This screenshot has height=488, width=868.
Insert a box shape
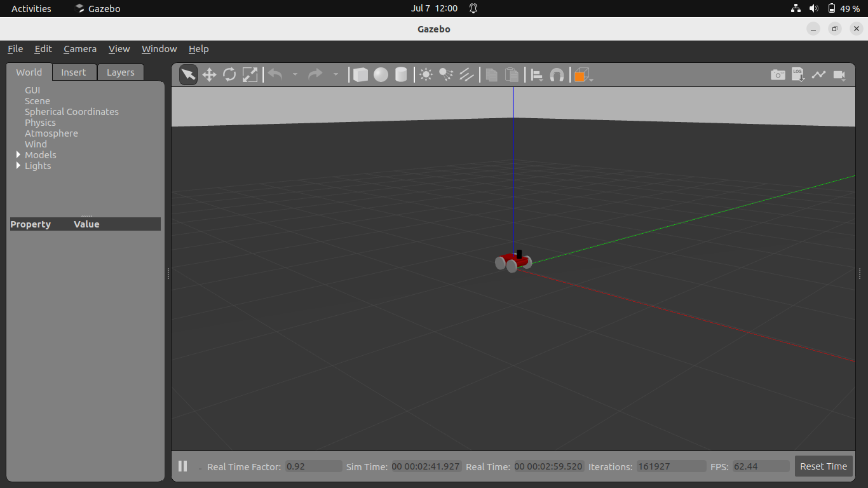(360, 75)
